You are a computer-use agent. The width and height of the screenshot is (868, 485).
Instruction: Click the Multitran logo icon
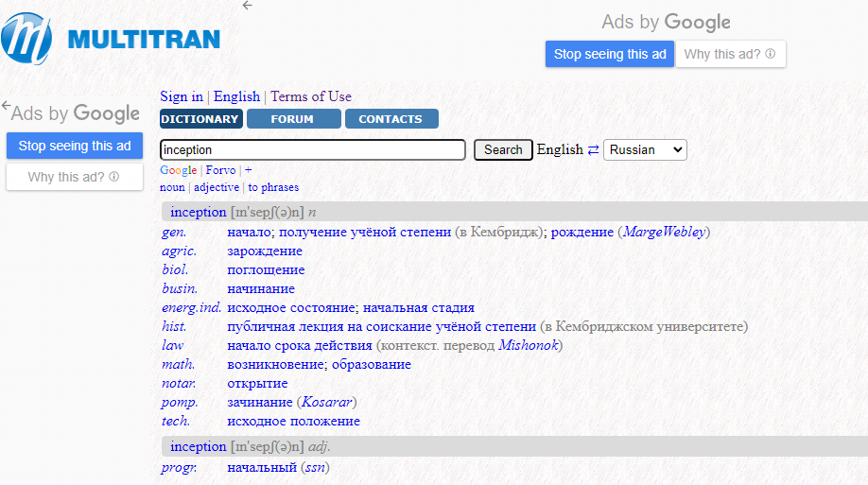point(26,38)
